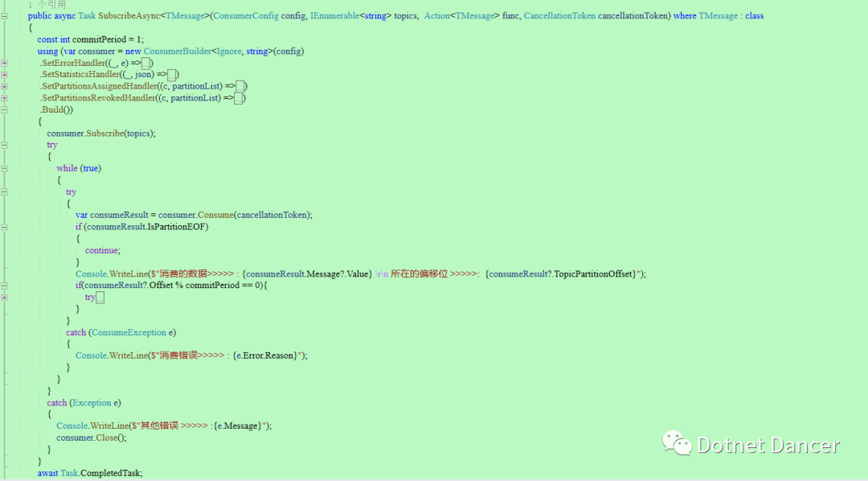Click the 'await Task.CompletedTask;' line

[x=90, y=473]
